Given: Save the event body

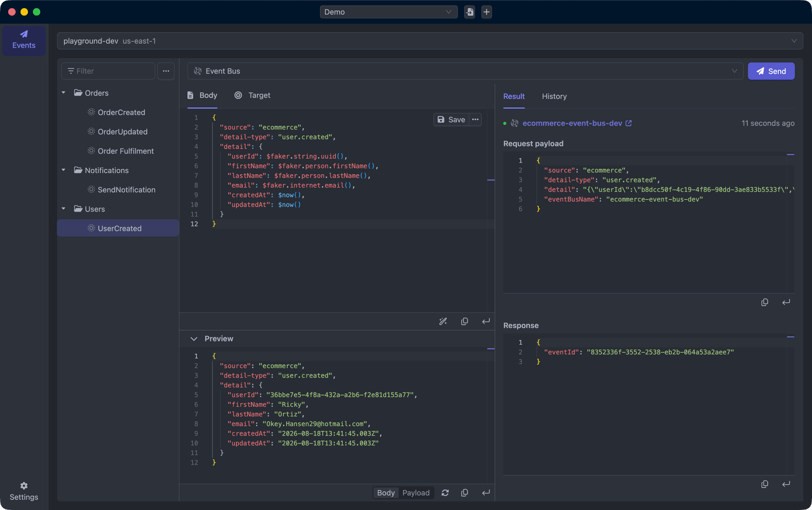Looking at the screenshot, I should 451,119.
